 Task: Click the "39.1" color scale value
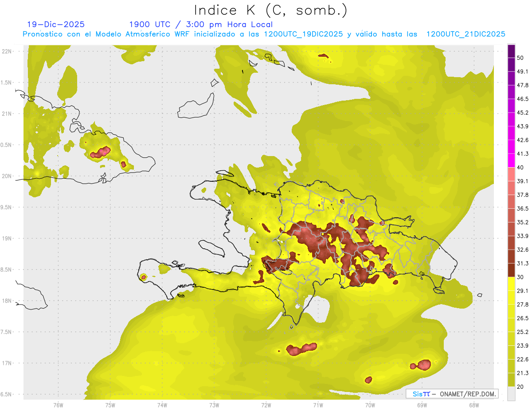(523, 181)
